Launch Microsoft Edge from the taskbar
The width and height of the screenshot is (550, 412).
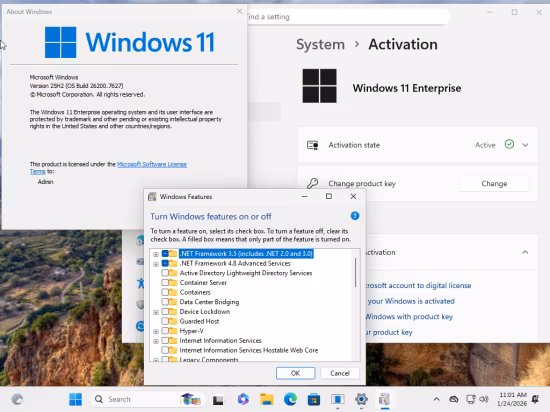[x=290, y=399]
